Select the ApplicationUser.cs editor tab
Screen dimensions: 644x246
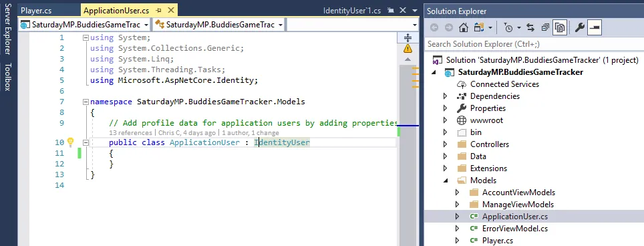[x=117, y=10]
